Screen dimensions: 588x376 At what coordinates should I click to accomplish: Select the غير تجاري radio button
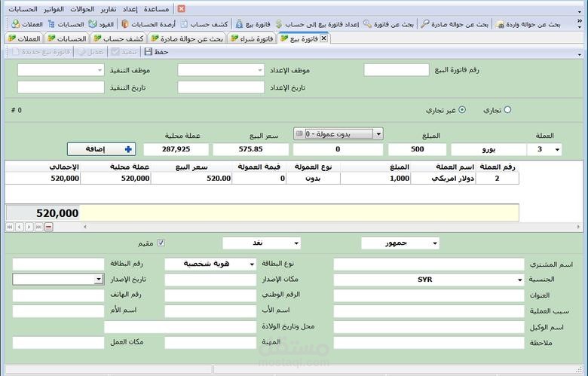tap(462, 110)
